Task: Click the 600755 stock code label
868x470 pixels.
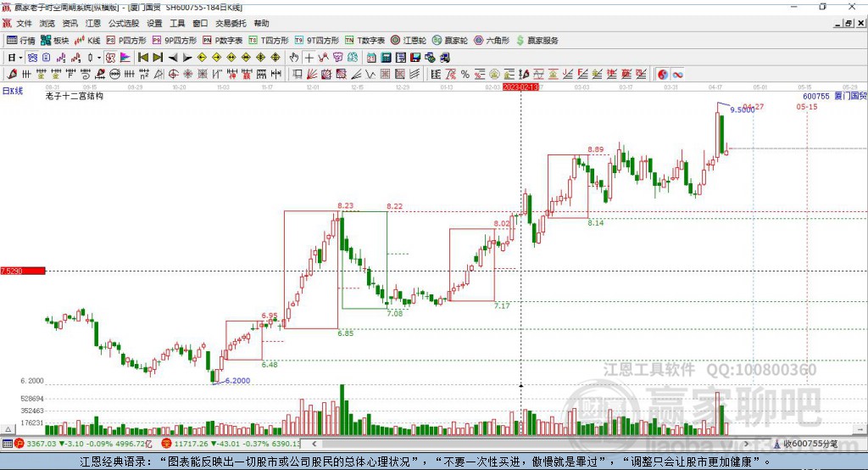Action: pos(816,97)
